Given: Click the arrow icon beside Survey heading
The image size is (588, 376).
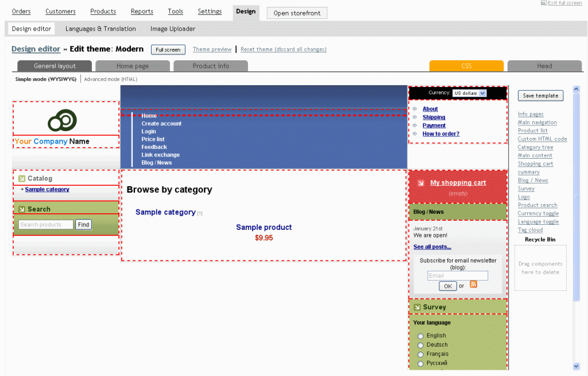Looking at the screenshot, I should click(417, 307).
